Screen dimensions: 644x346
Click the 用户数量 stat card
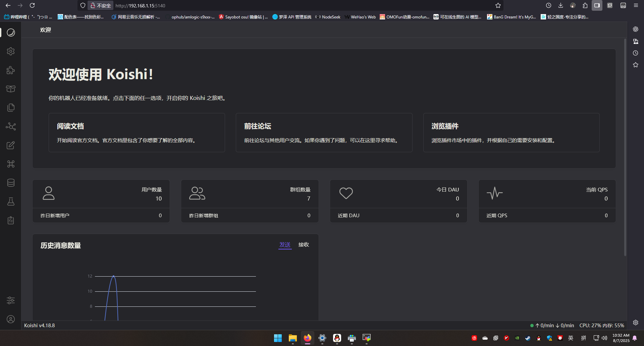tap(101, 201)
